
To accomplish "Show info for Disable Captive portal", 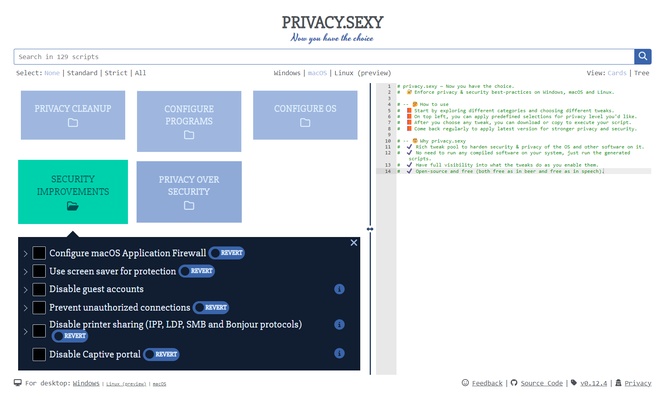I will point(339,353).
